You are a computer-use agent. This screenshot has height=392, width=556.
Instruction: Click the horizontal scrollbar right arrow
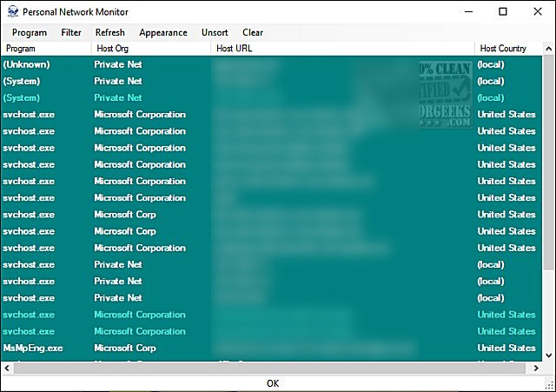click(536, 369)
